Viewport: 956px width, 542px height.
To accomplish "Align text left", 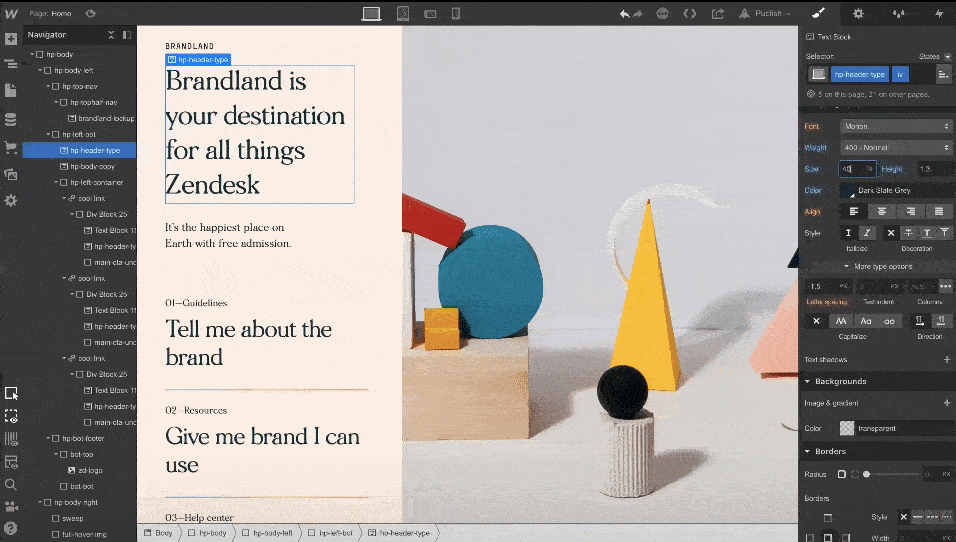I will point(854,212).
